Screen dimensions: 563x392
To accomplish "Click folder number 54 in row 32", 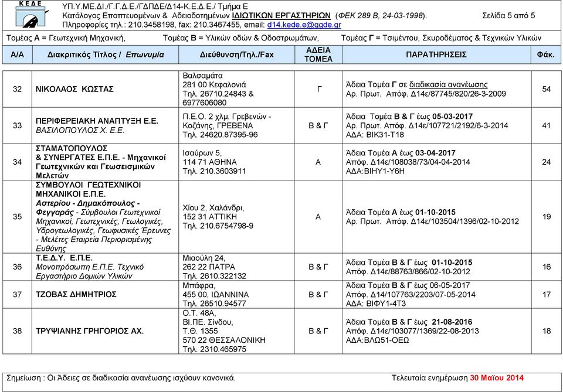I will coord(547,89).
